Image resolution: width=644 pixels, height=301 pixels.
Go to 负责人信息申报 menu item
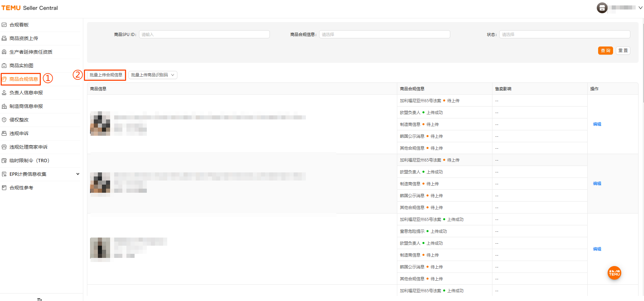pos(26,93)
